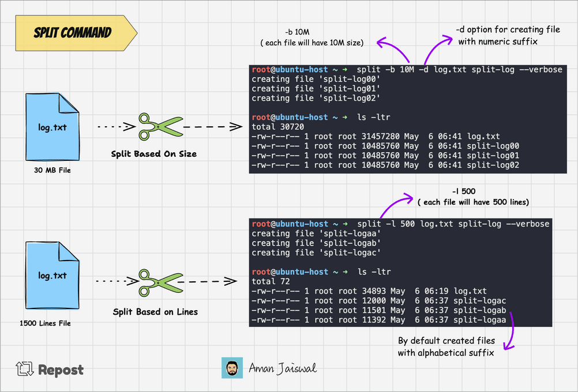Select '( each file will have 500 lines)' note
Viewport: 578px width, 392px height.
pos(474,202)
